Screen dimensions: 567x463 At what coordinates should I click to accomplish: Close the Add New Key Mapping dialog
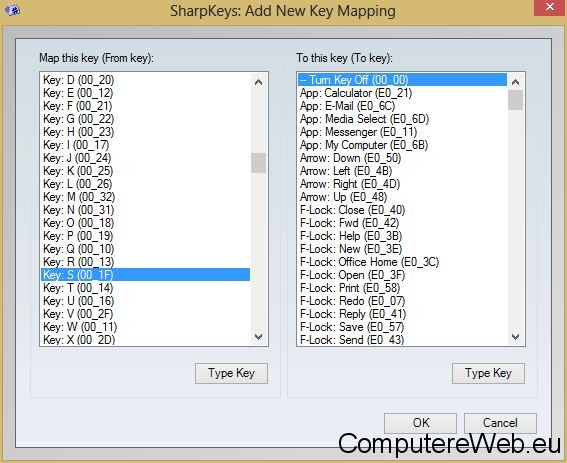point(550,7)
